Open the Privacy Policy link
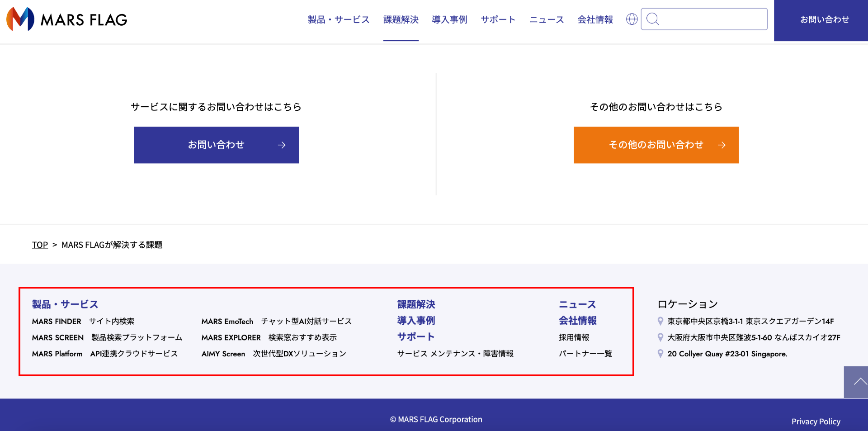The height and width of the screenshot is (431, 868). click(x=816, y=422)
